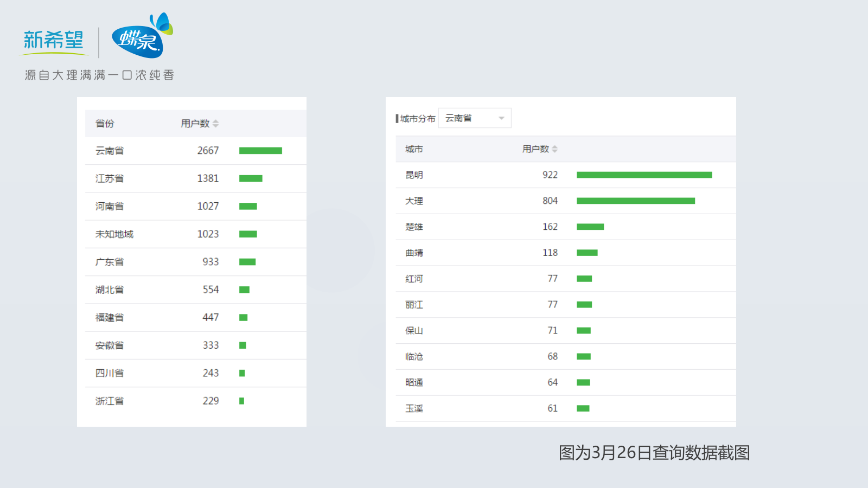Click the green bar next to 云南省
This screenshot has height=488, width=868.
coord(261,151)
